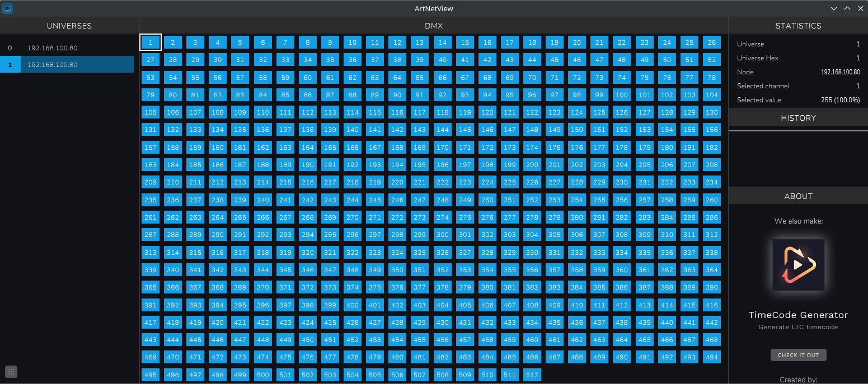Click the DMX panel header

coord(434,26)
